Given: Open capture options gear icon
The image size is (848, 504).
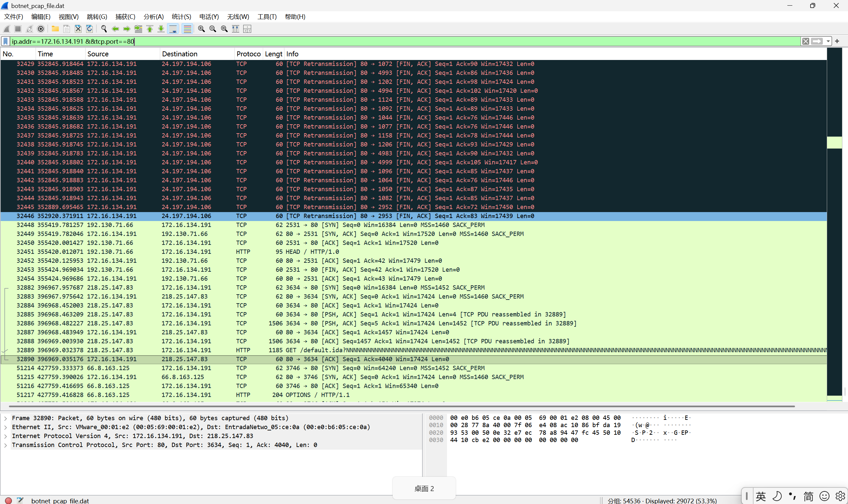Looking at the screenshot, I should pyautogui.click(x=41, y=29).
